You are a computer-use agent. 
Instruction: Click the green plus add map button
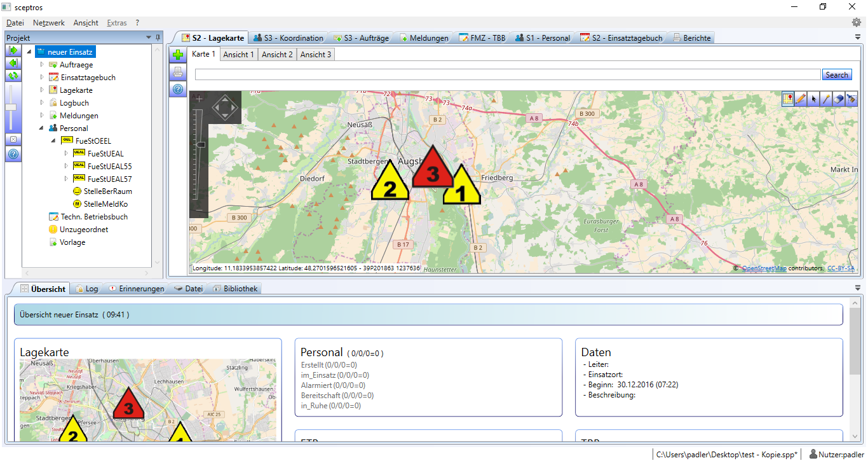pos(178,55)
